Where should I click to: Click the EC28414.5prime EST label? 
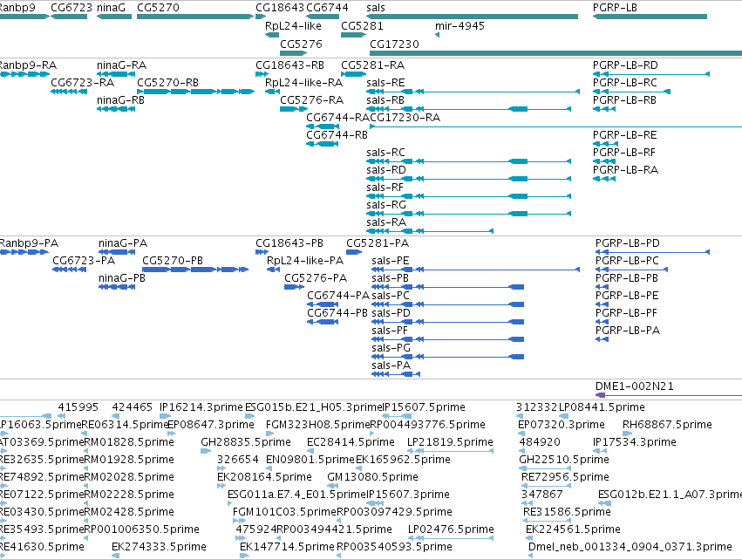(351, 442)
